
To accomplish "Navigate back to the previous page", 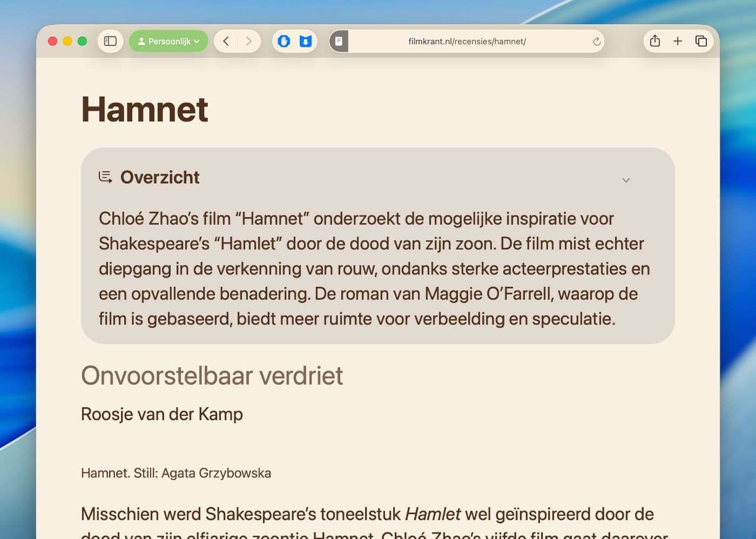I will point(226,41).
